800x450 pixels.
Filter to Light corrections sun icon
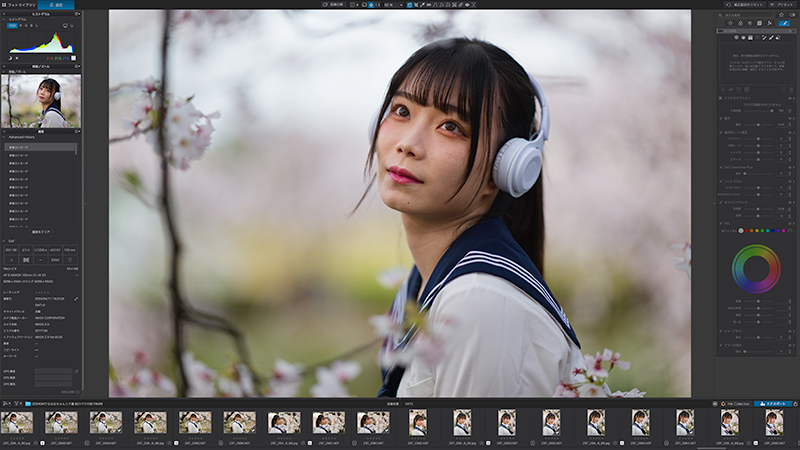pyautogui.click(x=730, y=23)
